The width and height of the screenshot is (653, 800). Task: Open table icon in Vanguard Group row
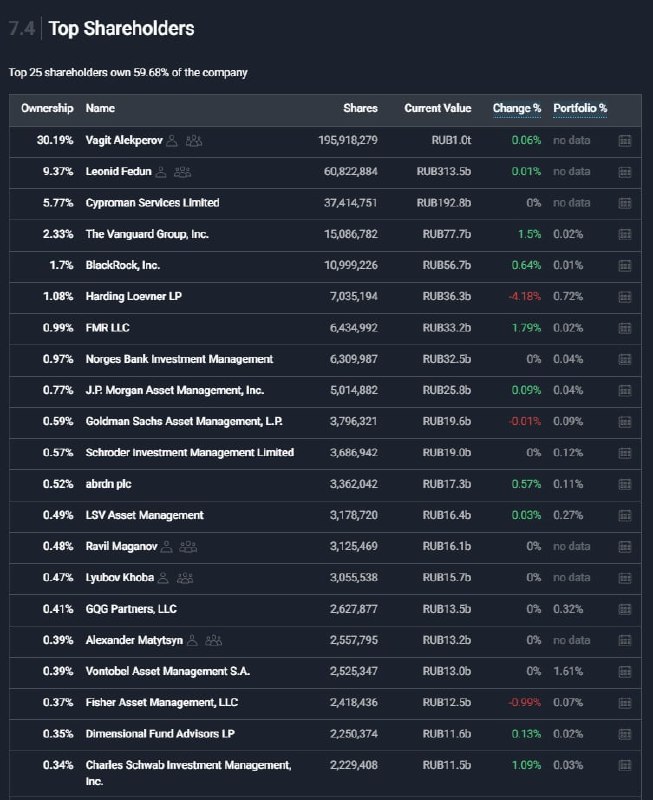pyautogui.click(x=625, y=234)
